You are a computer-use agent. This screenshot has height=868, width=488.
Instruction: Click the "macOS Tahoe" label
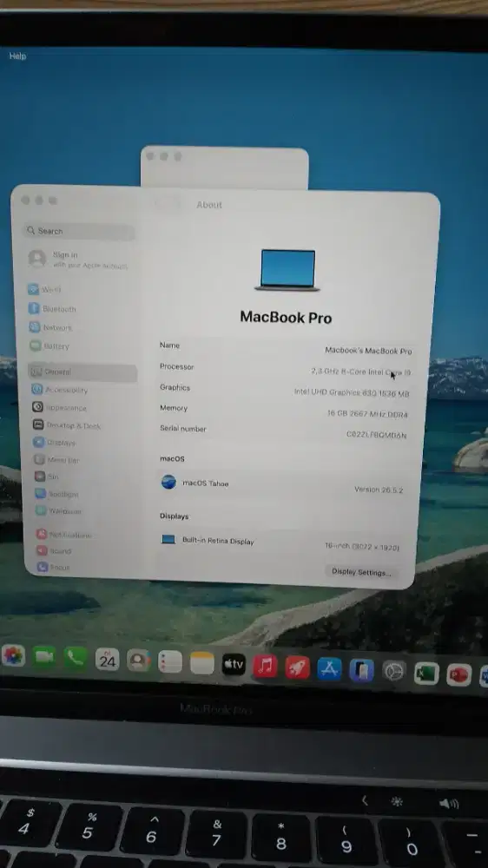(x=206, y=483)
